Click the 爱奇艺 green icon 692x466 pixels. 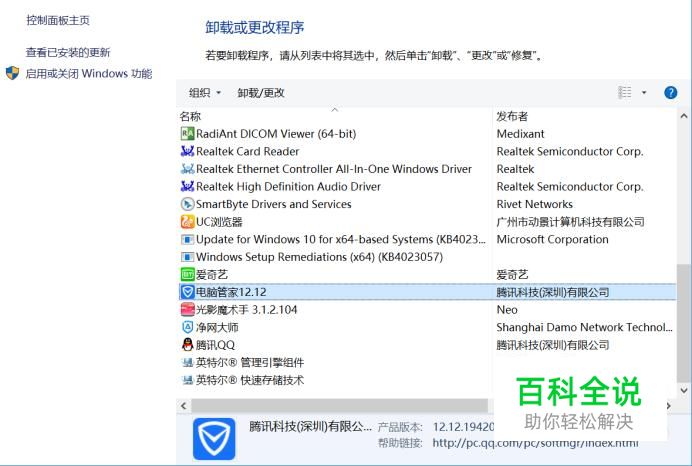coord(187,274)
